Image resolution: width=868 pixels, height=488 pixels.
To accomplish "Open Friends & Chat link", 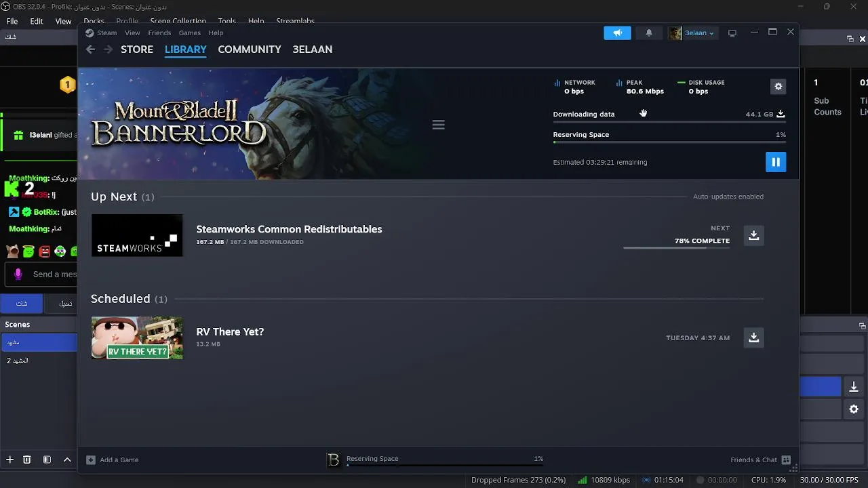I will (753, 460).
